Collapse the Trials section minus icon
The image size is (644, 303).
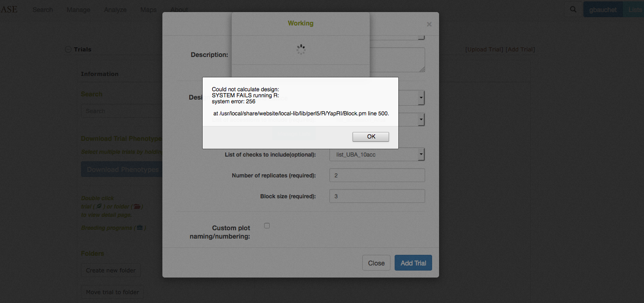click(68, 50)
